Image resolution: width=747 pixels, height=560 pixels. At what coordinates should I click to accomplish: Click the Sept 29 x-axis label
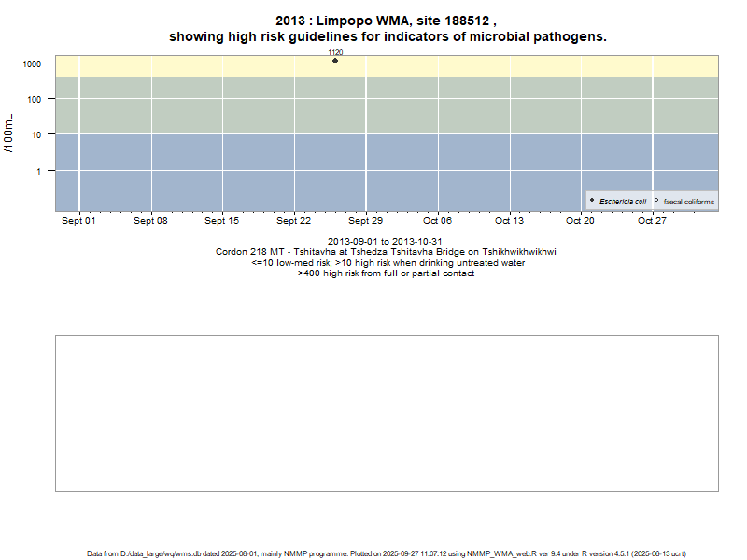(x=365, y=221)
